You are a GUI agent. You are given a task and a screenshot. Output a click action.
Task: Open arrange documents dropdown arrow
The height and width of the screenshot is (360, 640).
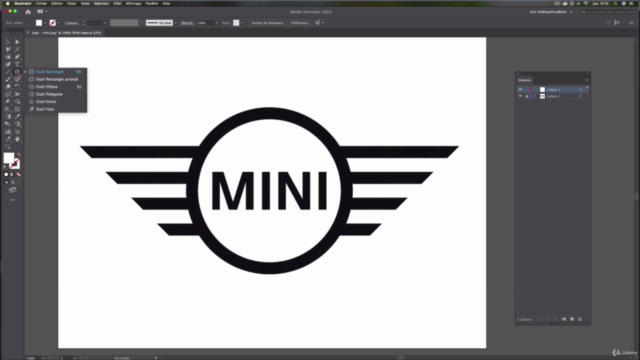point(47,12)
